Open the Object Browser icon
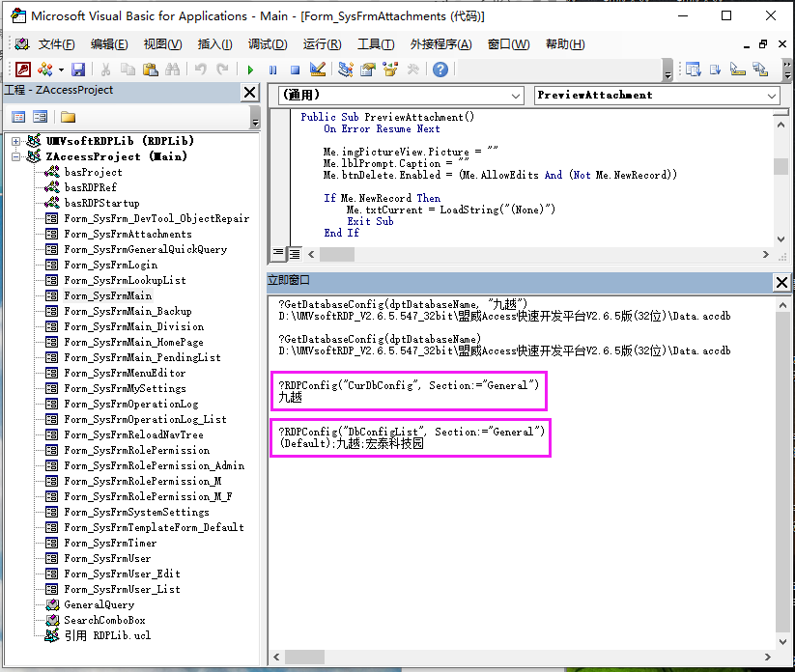 pyautogui.click(x=390, y=70)
